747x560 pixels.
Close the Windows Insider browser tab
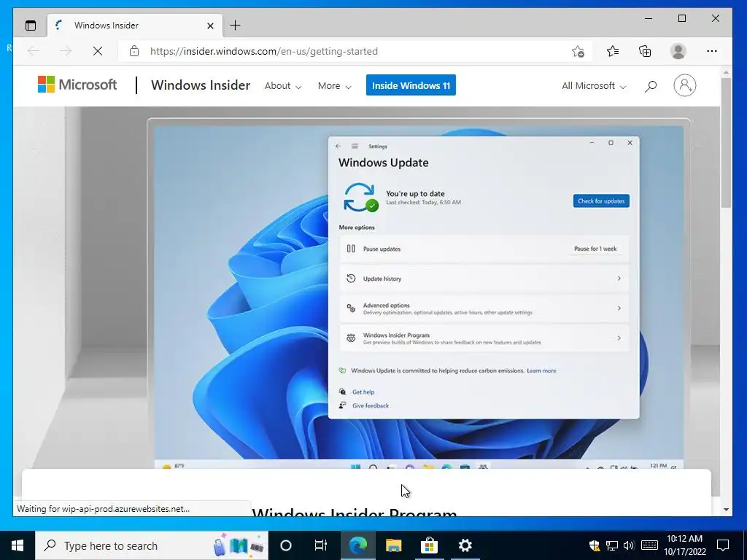click(210, 26)
